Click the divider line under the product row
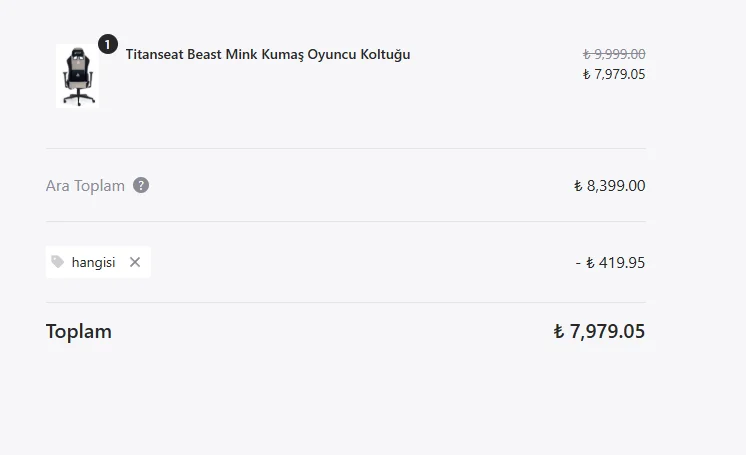Image resolution: width=746 pixels, height=455 pixels. click(x=345, y=148)
